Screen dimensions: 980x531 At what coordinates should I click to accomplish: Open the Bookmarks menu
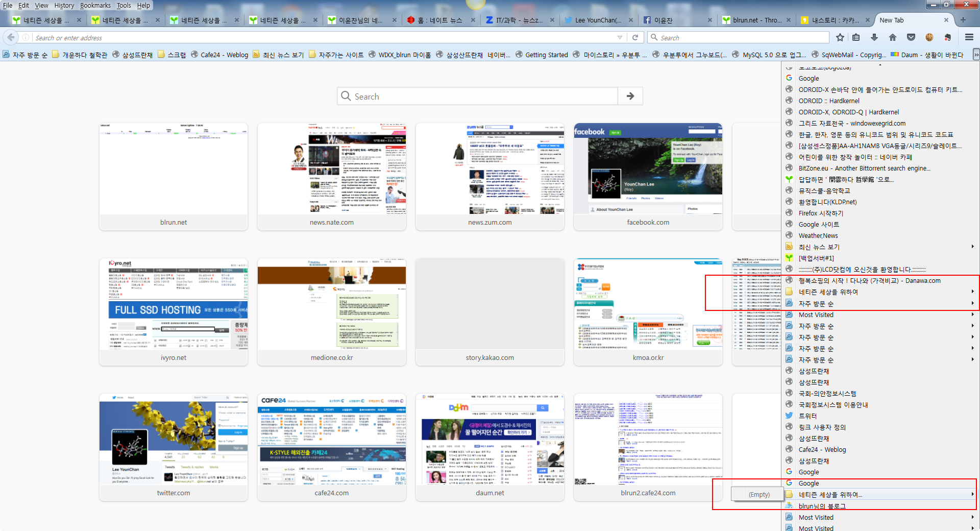tap(95, 5)
